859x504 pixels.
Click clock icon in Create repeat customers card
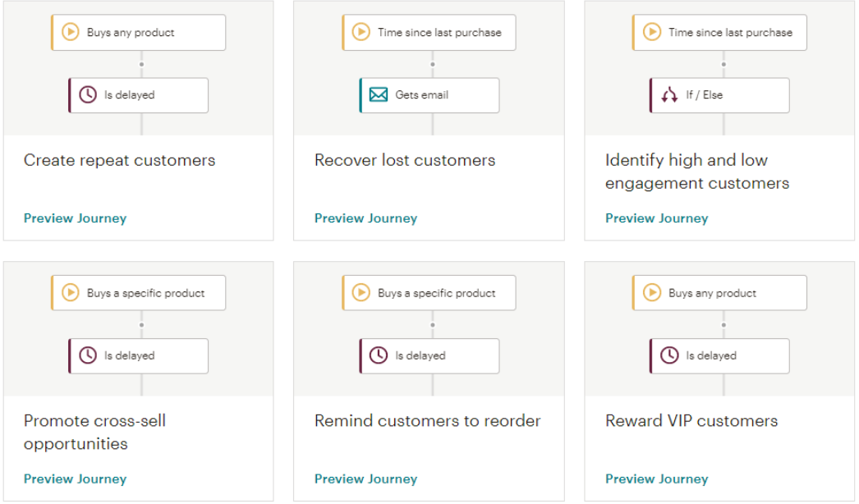click(87, 95)
